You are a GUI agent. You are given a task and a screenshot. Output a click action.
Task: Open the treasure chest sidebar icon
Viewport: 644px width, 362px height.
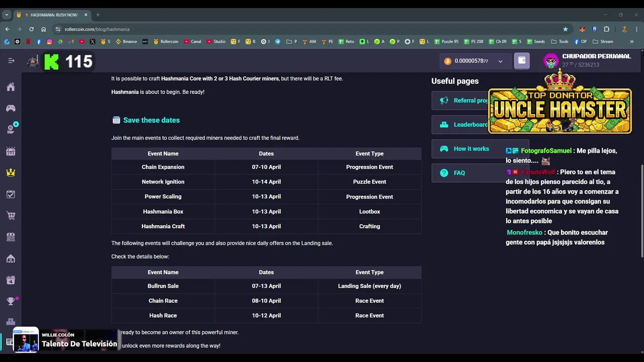pos(11,151)
